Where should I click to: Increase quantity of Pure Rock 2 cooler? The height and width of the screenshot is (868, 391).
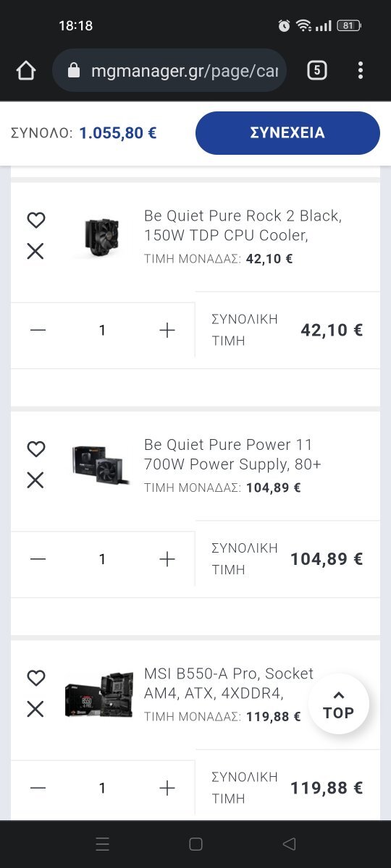(167, 331)
